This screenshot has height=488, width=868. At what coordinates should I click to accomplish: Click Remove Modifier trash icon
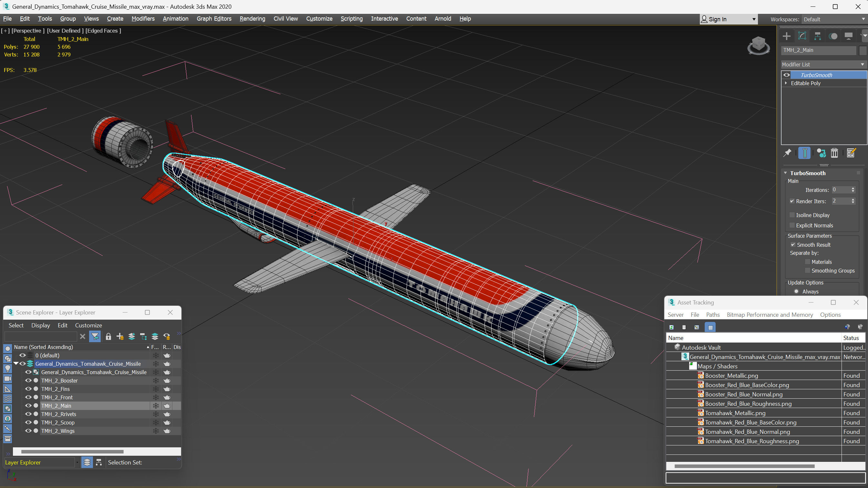click(x=834, y=153)
